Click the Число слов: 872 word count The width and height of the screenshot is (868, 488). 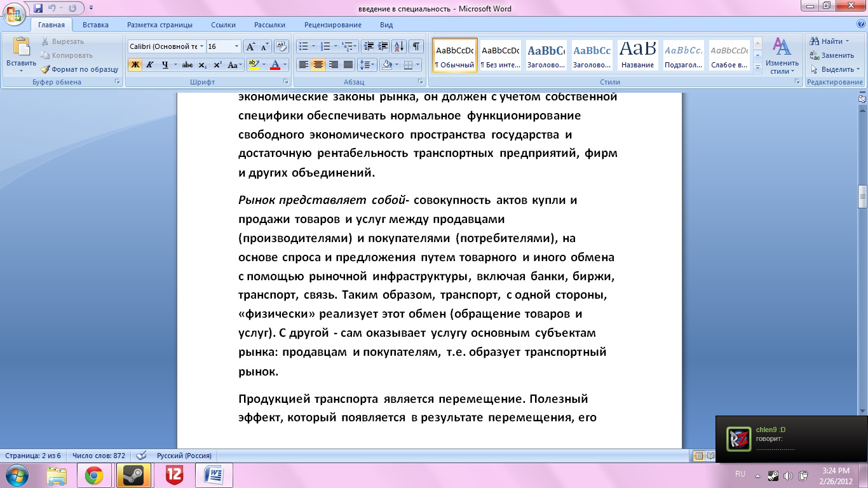click(x=98, y=456)
